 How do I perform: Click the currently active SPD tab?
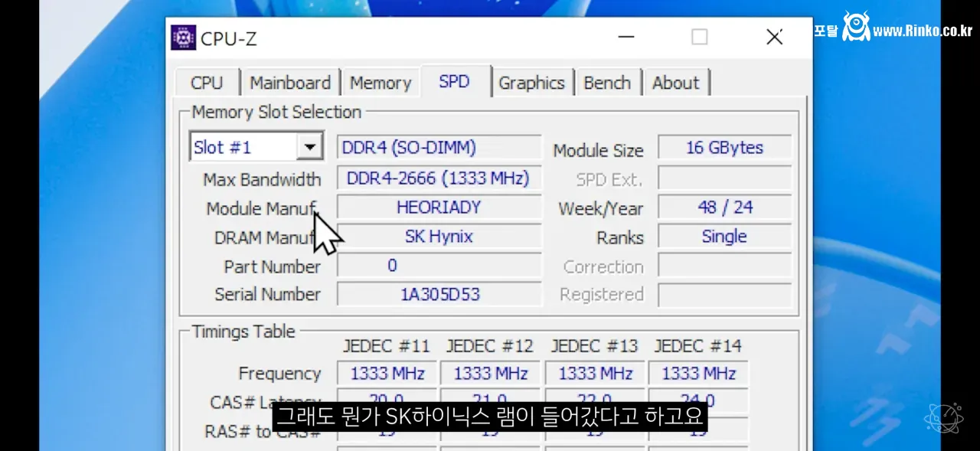click(456, 81)
